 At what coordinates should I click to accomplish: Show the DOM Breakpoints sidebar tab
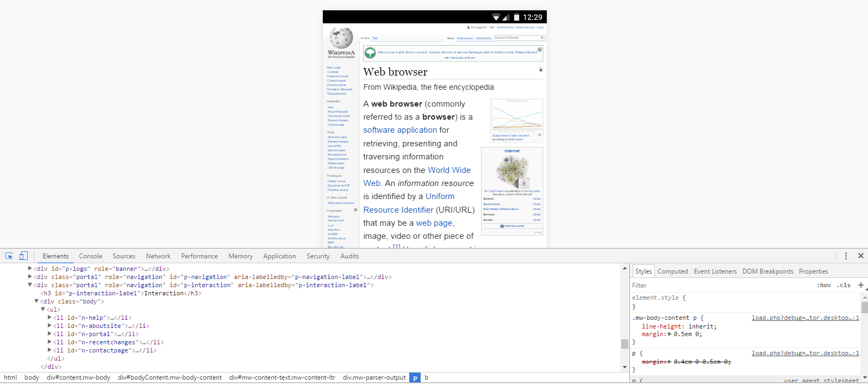click(x=768, y=271)
